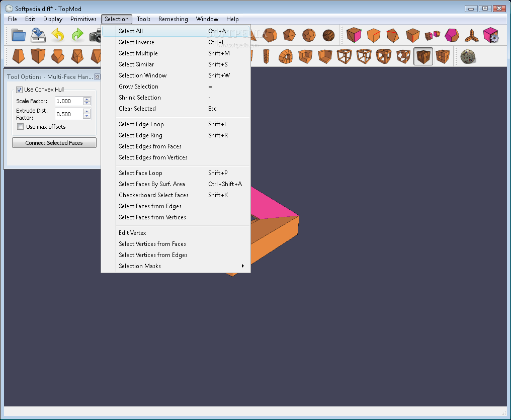Click the Open file folder icon
The height and width of the screenshot is (420, 511).
pos(19,35)
